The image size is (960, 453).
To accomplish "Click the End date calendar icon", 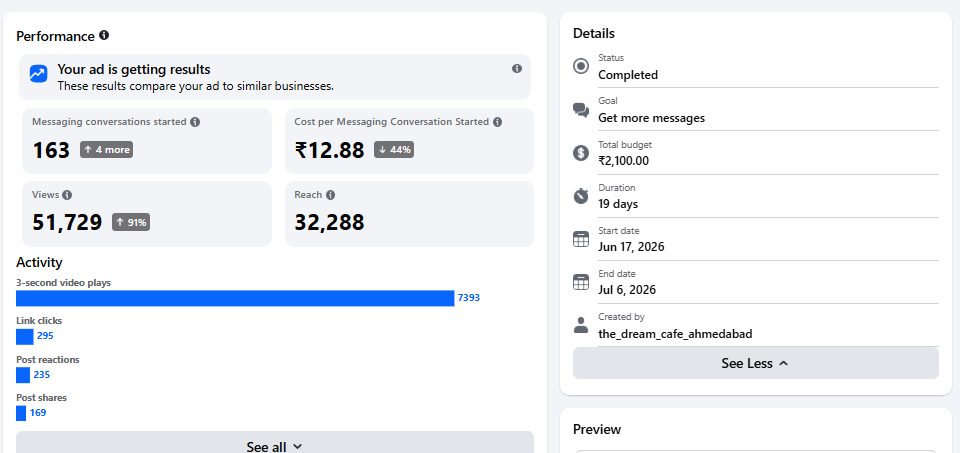I will click(580, 282).
